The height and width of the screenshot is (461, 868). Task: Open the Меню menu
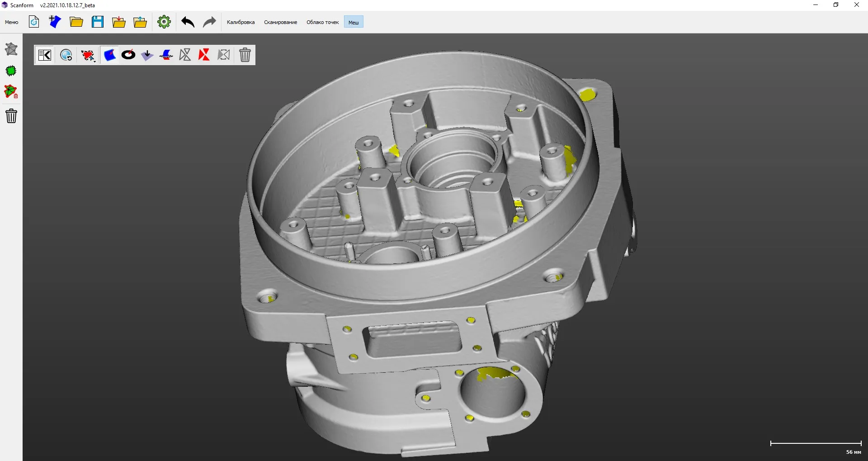11,22
